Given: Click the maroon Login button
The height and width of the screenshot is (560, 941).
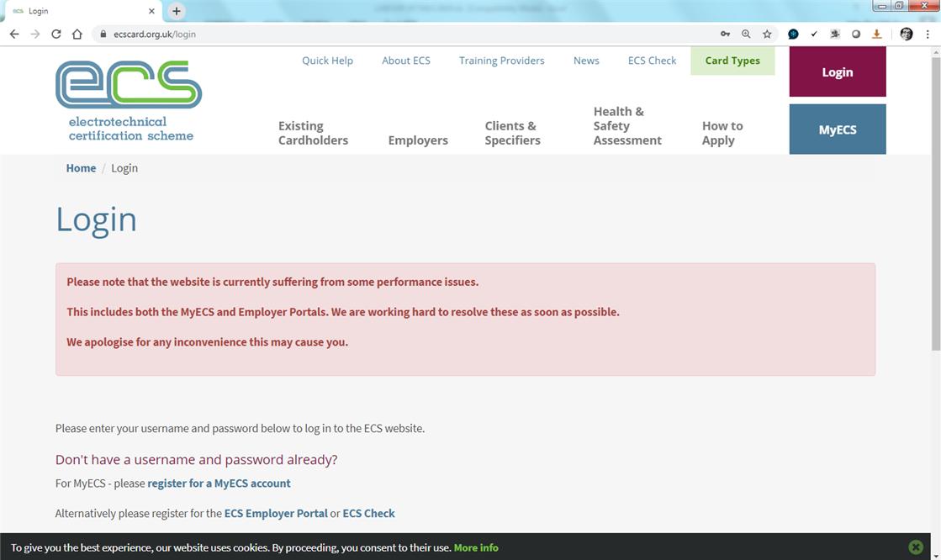Looking at the screenshot, I should point(838,72).
